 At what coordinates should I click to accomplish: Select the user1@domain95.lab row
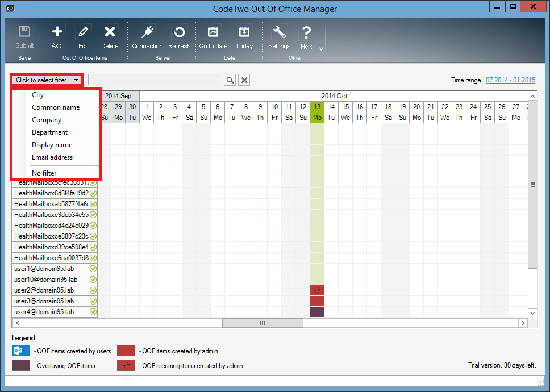tap(55, 269)
